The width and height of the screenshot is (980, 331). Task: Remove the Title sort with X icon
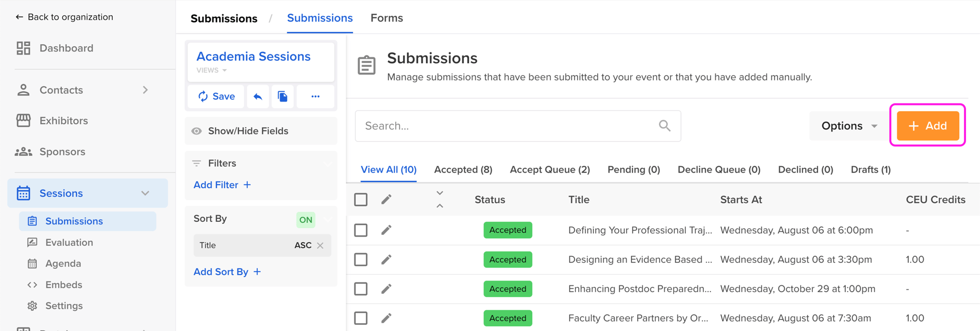pyautogui.click(x=320, y=246)
